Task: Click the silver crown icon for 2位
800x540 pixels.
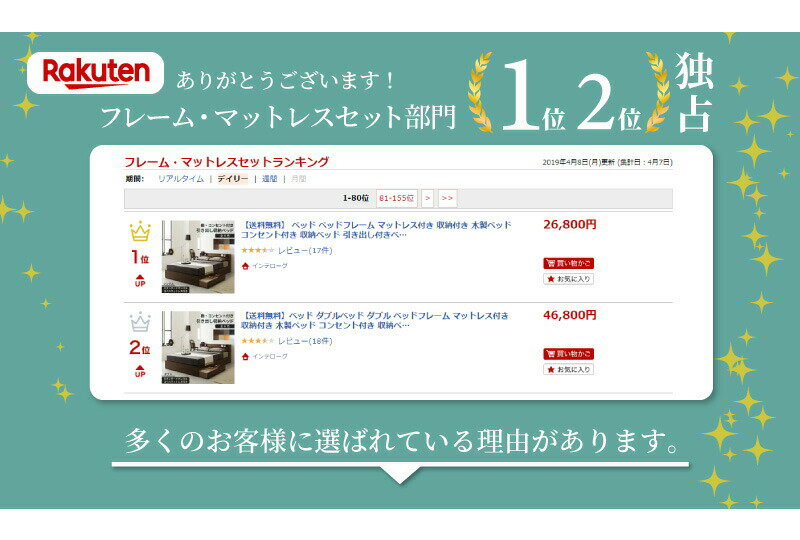Action: point(140,322)
